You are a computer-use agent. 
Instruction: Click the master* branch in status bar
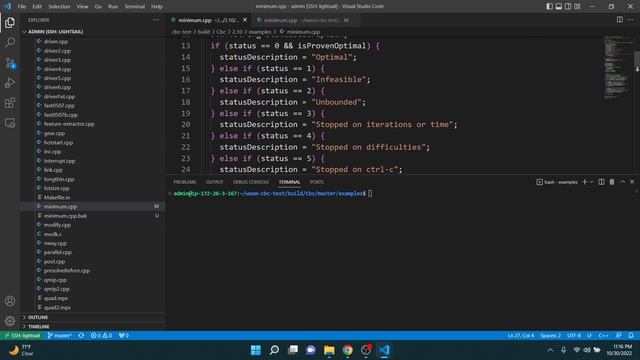[x=60, y=336]
